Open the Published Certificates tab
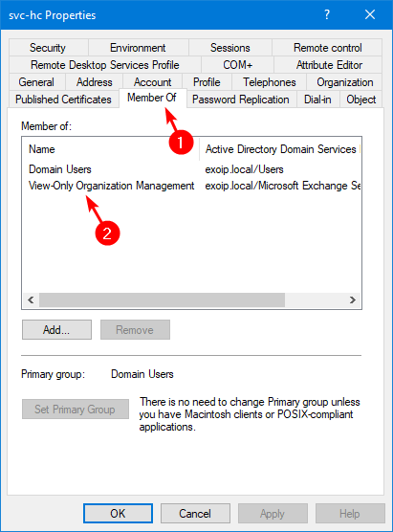Image resolution: width=393 pixels, height=532 pixels. click(x=63, y=100)
